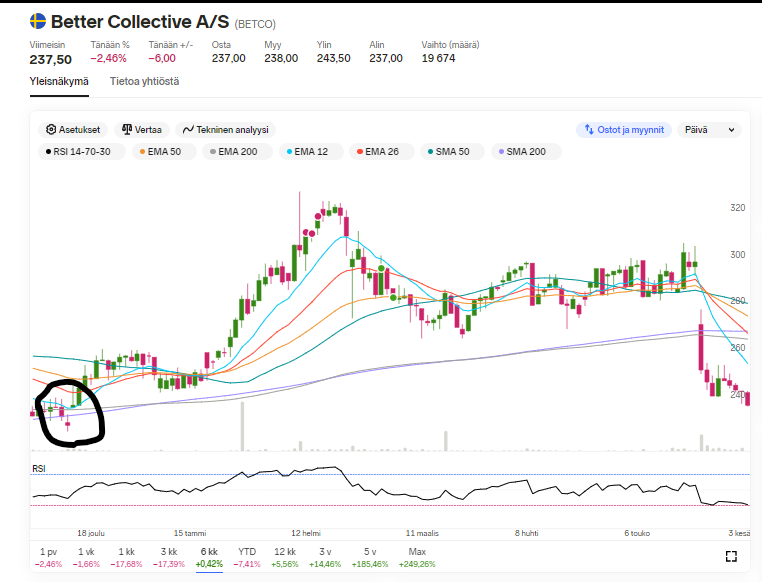Select the 5 v time range
Viewport: 762px width, 582px height.
point(370,557)
